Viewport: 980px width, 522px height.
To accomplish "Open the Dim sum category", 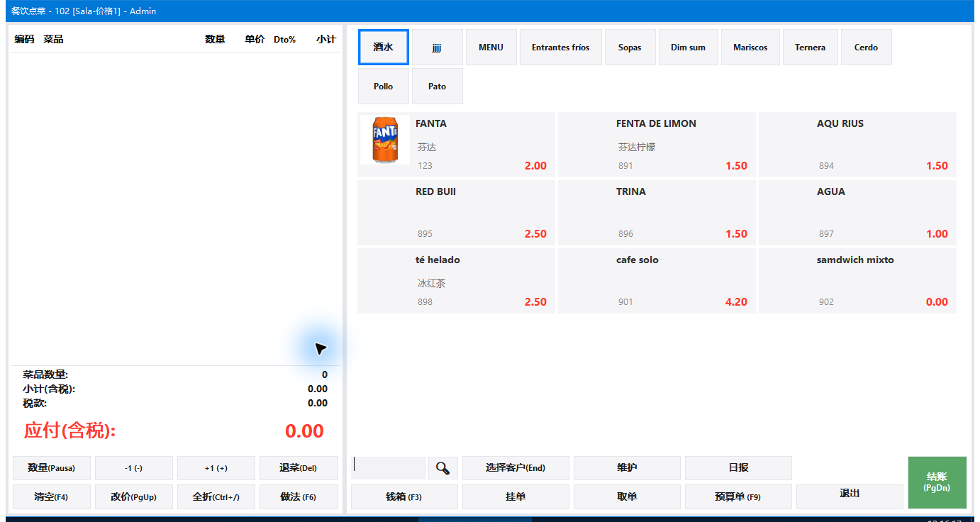I will [689, 48].
